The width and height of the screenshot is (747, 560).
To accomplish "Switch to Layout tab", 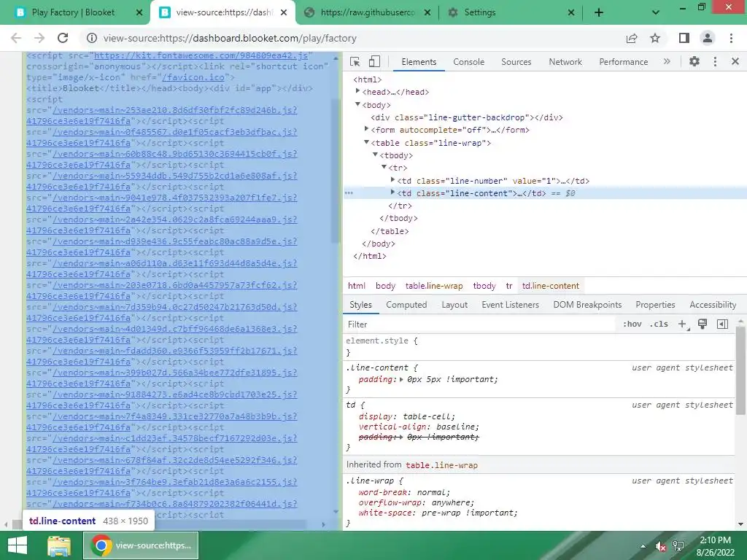I will (454, 305).
